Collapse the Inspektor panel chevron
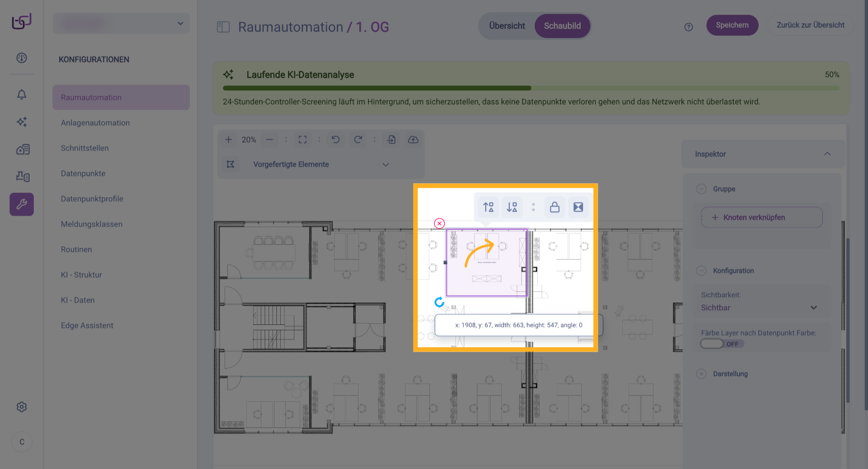 (828, 154)
